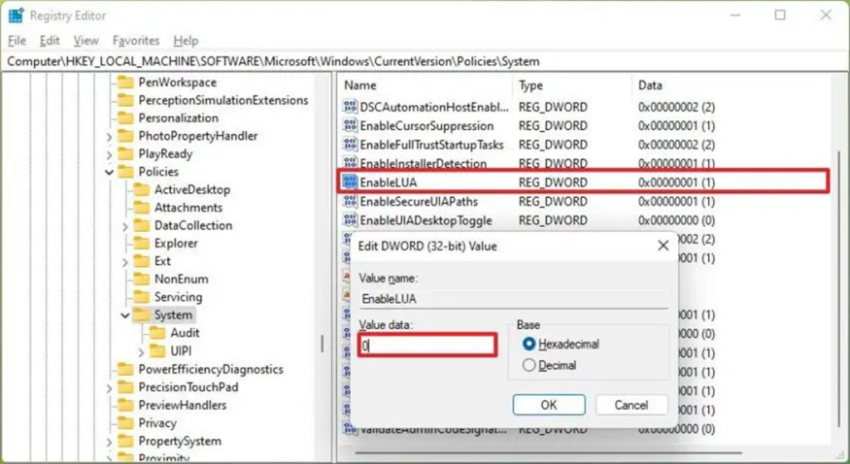Close the Edit DWORD dialog
The width and height of the screenshot is (850, 464).
tap(663, 246)
